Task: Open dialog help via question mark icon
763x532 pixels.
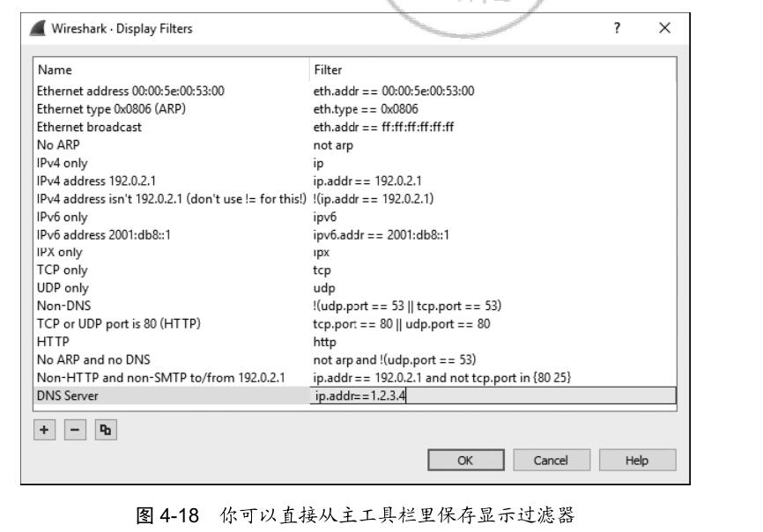Action: coord(617,28)
